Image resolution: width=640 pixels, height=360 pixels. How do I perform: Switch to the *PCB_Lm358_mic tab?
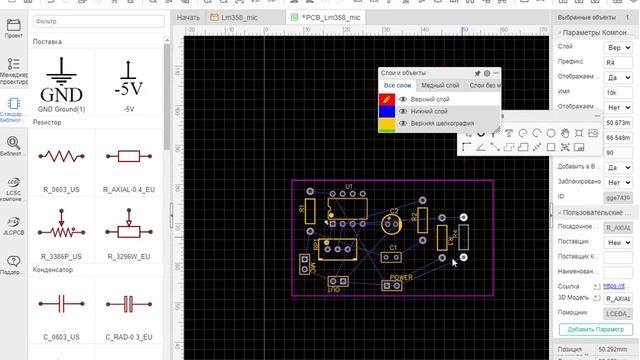point(326,18)
